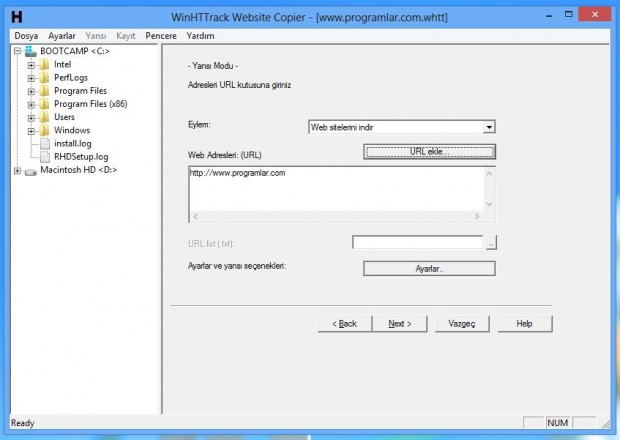Select the BOOTCAMP <C:> label

75,51
